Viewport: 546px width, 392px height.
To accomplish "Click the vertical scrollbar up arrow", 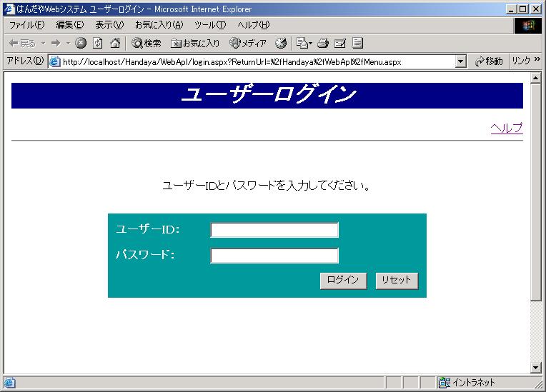I will coord(535,78).
